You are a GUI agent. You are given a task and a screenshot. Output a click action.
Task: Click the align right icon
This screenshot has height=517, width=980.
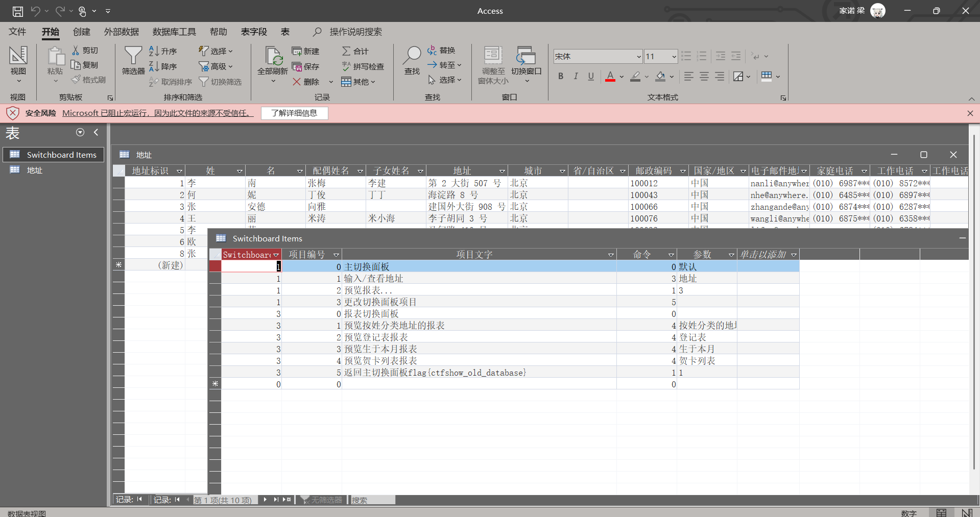(720, 77)
